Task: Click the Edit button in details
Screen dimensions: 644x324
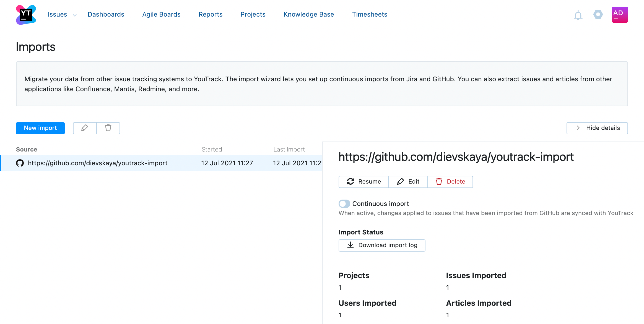Action: [x=408, y=182]
